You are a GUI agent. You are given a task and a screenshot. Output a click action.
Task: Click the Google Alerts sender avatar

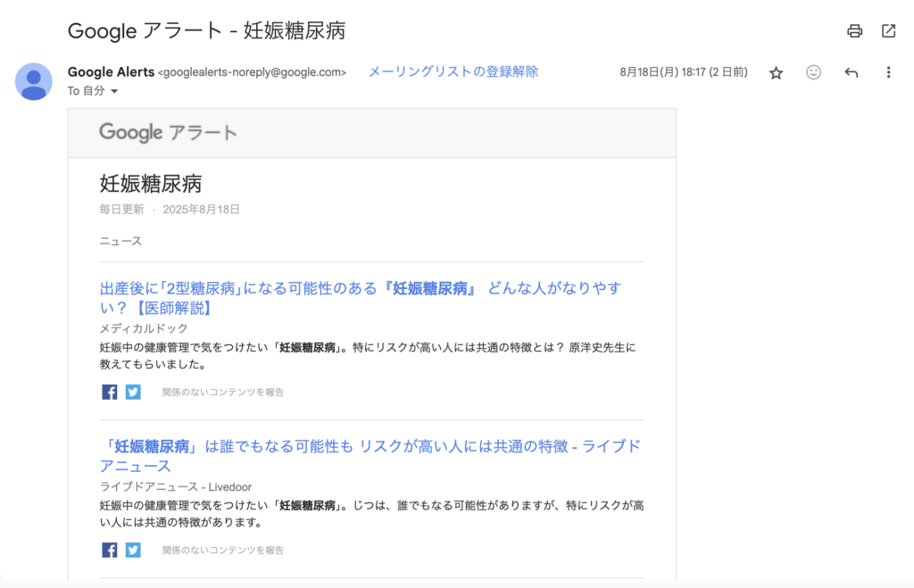(x=34, y=81)
